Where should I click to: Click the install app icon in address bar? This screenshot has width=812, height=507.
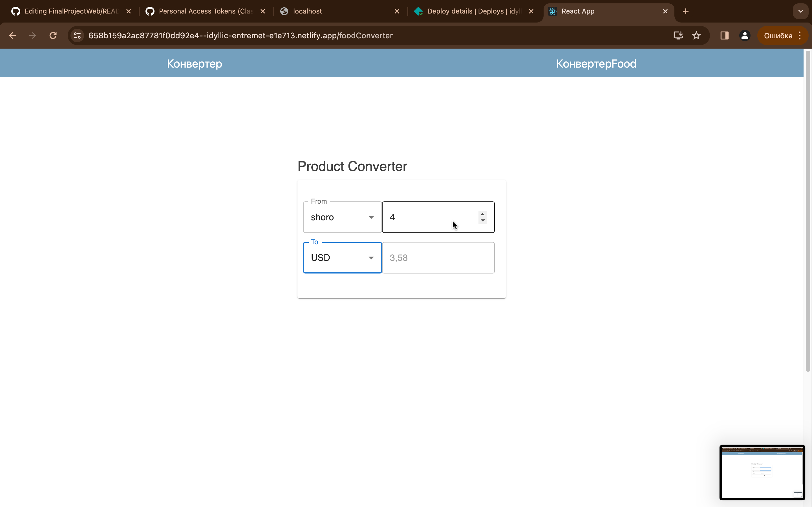click(678, 35)
